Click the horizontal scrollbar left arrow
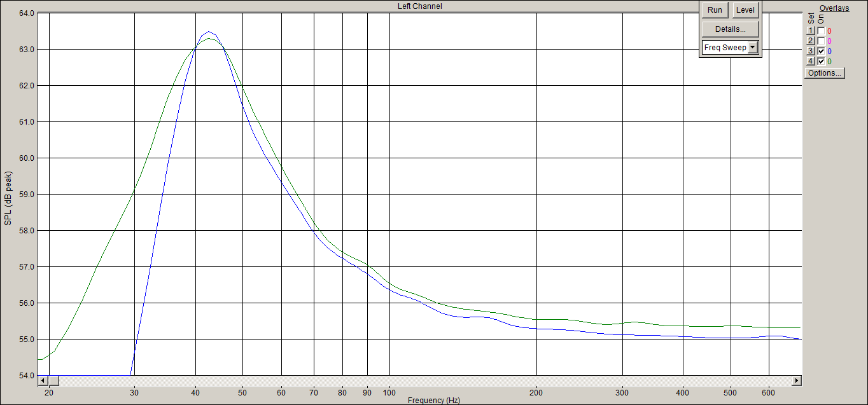This screenshot has height=405, width=868. coord(43,380)
